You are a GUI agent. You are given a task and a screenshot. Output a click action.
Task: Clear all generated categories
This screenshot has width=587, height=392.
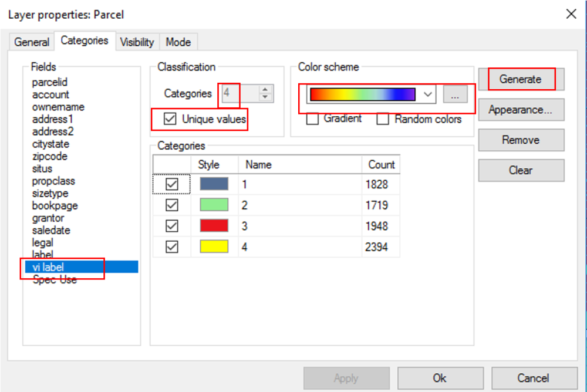coord(521,170)
